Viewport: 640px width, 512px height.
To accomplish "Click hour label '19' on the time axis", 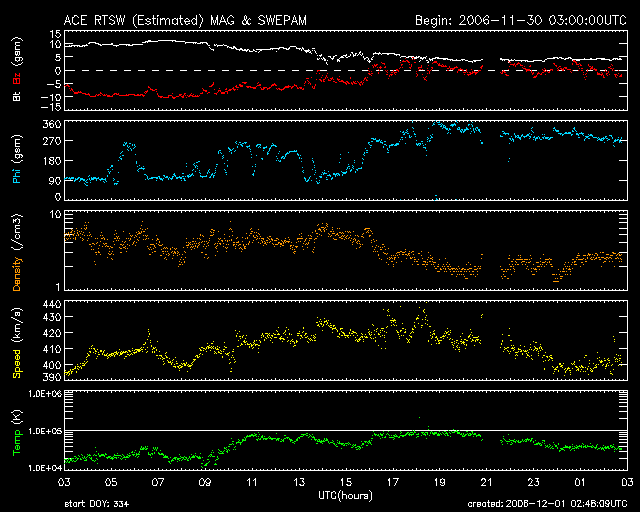I will click(440, 483).
